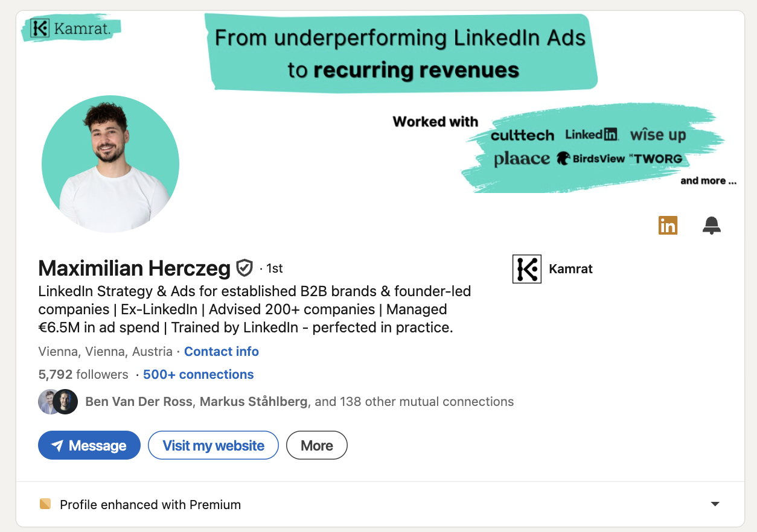This screenshot has height=532, width=757.
Task: Click the mutual connections avatars
Action: tap(57, 401)
